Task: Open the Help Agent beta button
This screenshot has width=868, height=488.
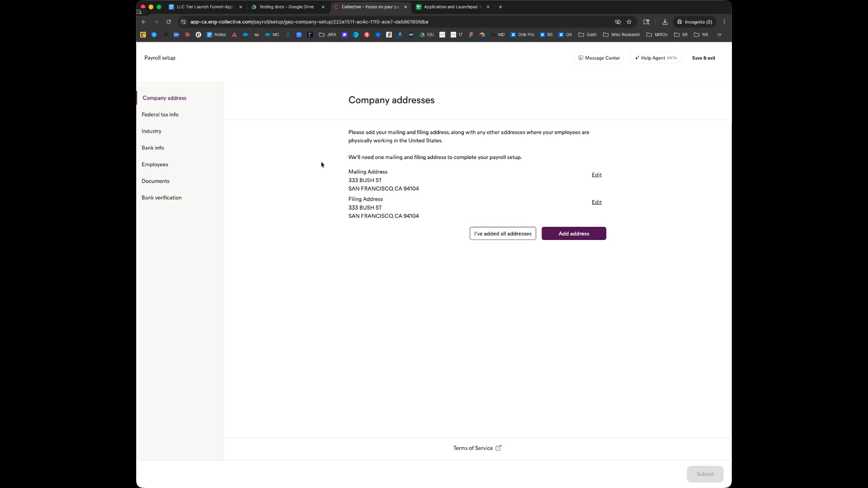Action: [655, 58]
